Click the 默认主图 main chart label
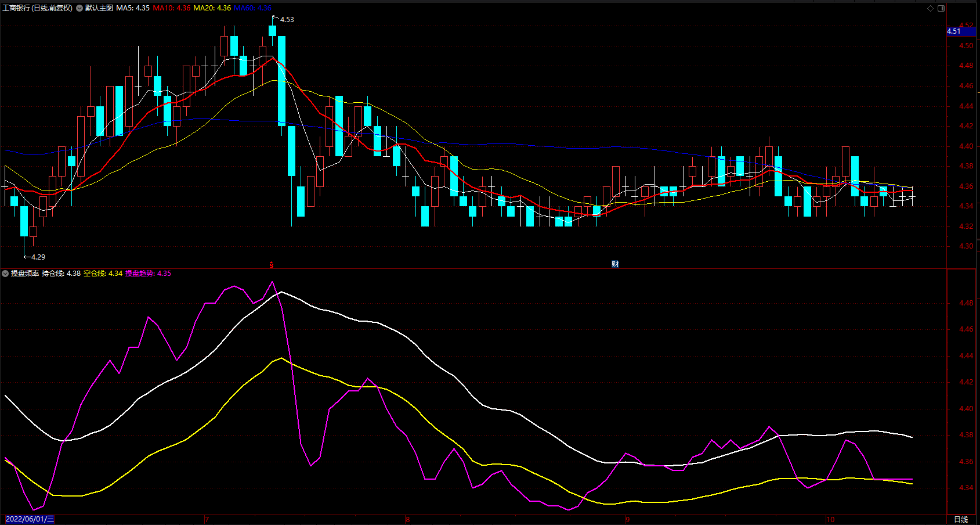The image size is (980, 525). coord(99,8)
